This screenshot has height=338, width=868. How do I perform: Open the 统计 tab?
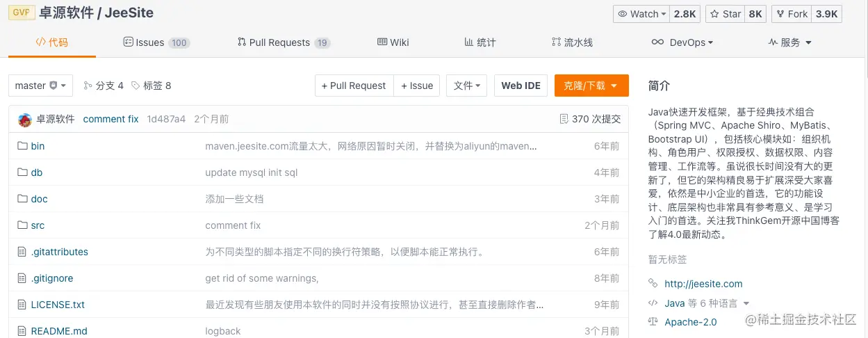(x=480, y=42)
